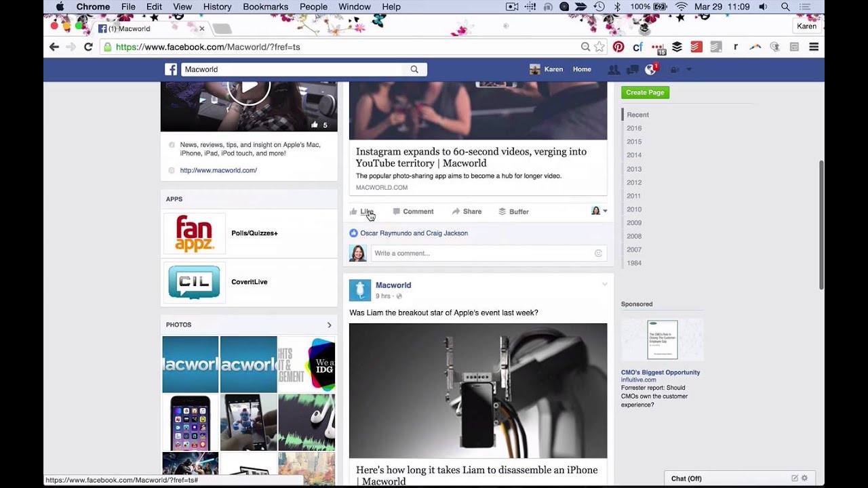Viewport: 868px width, 488px height.
Task: Open the EarPods waveform photo thumbnail
Action: pos(307,422)
